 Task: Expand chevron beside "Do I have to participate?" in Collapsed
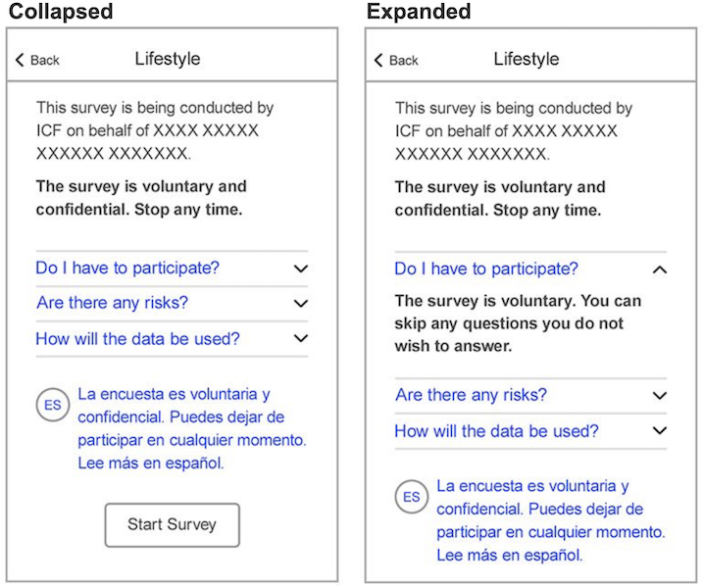point(300,268)
